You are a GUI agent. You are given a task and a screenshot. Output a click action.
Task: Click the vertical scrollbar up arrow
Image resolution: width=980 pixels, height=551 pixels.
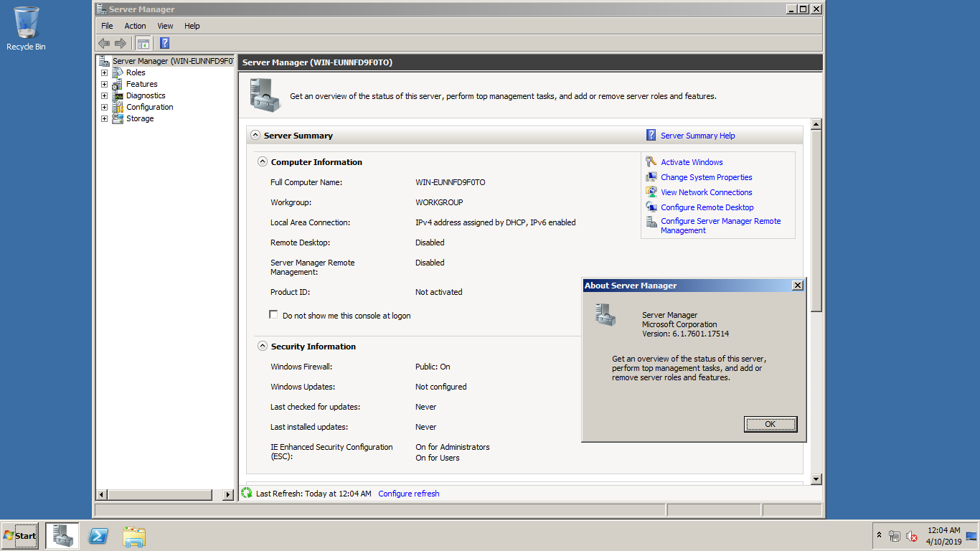[816, 125]
